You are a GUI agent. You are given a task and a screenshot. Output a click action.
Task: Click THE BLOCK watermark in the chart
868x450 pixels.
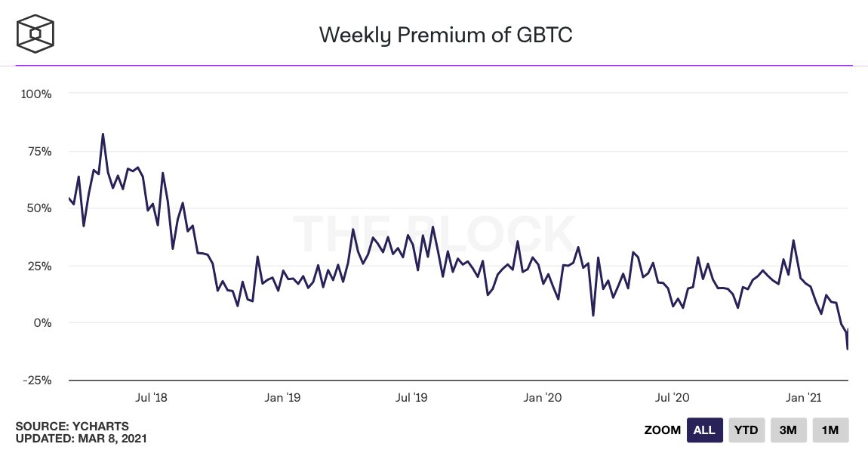tap(433, 234)
